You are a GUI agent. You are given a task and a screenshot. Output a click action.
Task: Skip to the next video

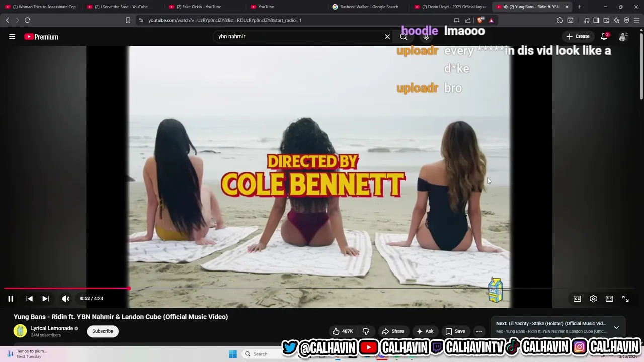pos(45,299)
